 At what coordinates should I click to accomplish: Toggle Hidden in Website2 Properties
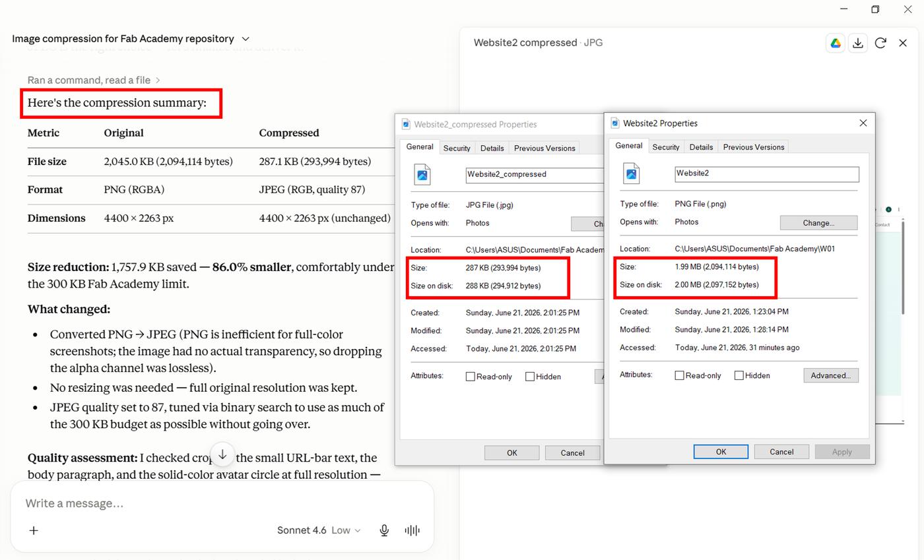(739, 375)
